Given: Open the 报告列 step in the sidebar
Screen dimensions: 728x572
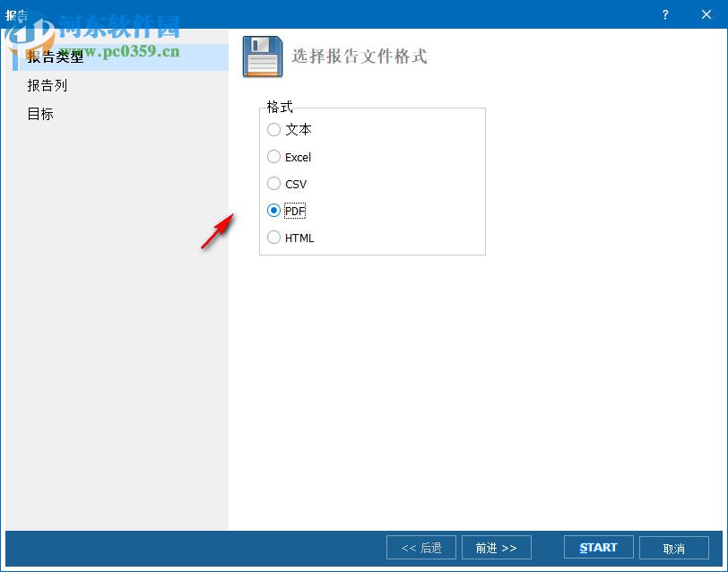Looking at the screenshot, I should coord(47,85).
